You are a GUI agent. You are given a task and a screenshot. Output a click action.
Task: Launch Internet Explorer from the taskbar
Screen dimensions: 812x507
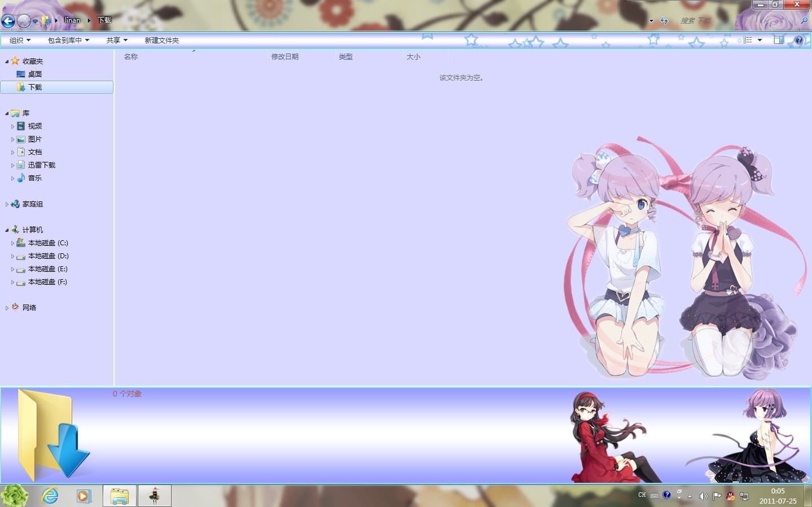coord(50,496)
